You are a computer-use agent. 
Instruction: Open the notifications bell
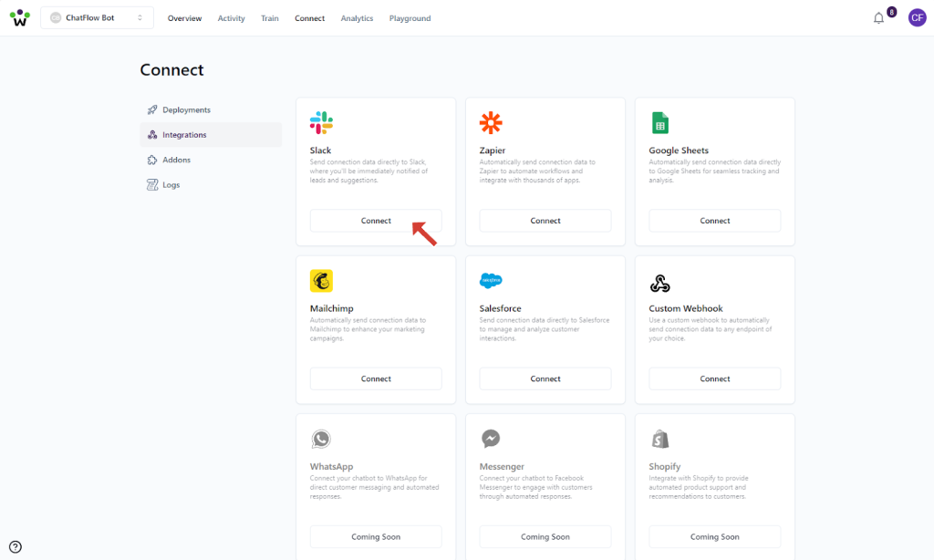click(x=879, y=18)
